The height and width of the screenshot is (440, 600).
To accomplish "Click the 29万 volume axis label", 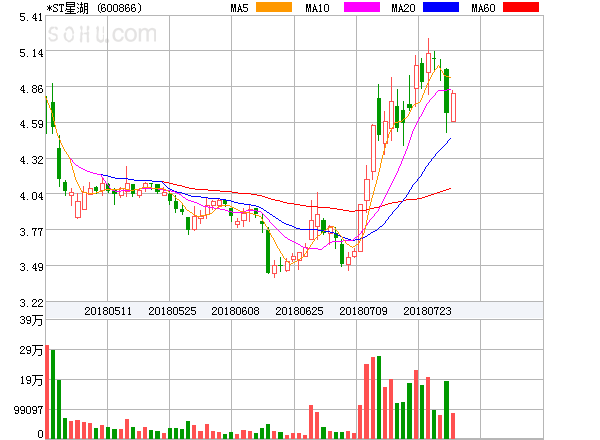I will [x=31, y=350].
